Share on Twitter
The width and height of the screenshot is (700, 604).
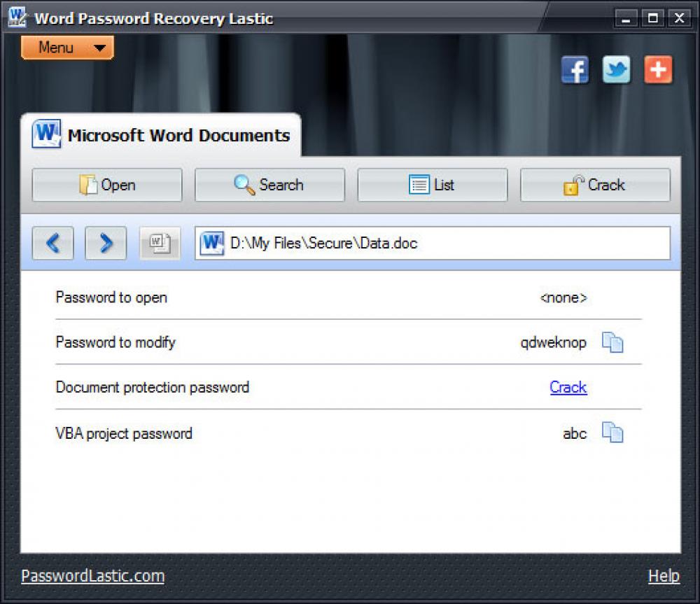[x=616, y=70]
